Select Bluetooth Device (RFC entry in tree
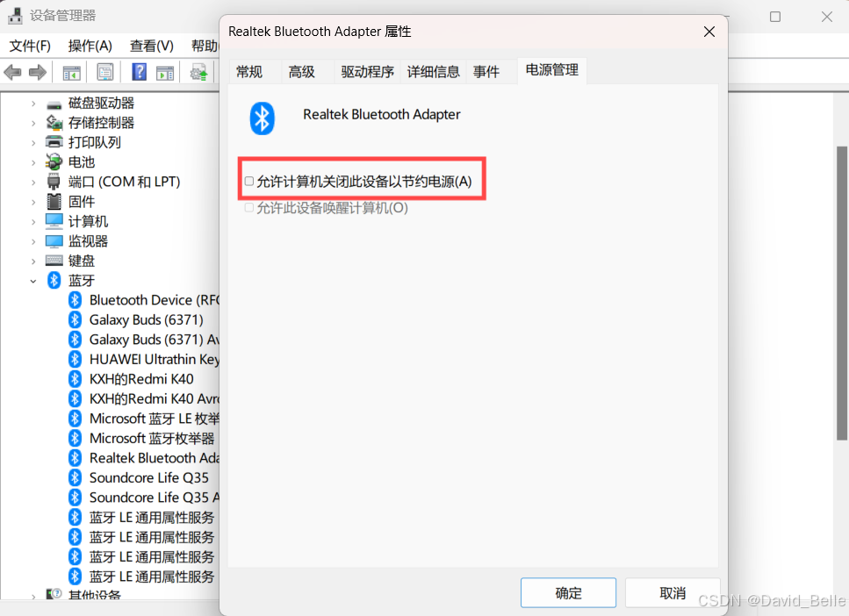This screenshot has width=849, height=616. point(155,300)
